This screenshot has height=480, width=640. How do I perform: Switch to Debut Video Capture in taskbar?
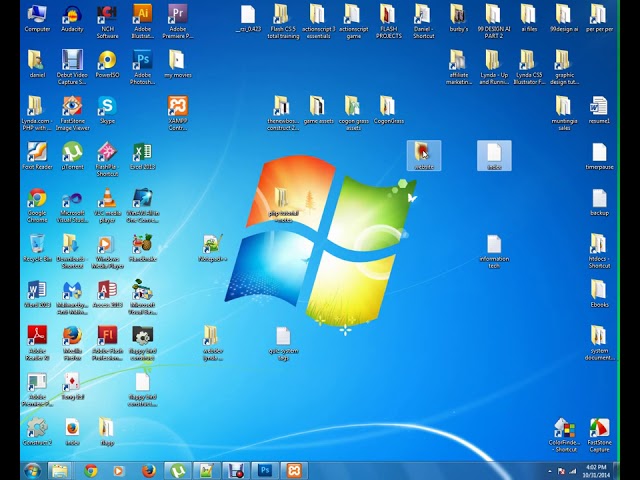click(x=236, y=471)
